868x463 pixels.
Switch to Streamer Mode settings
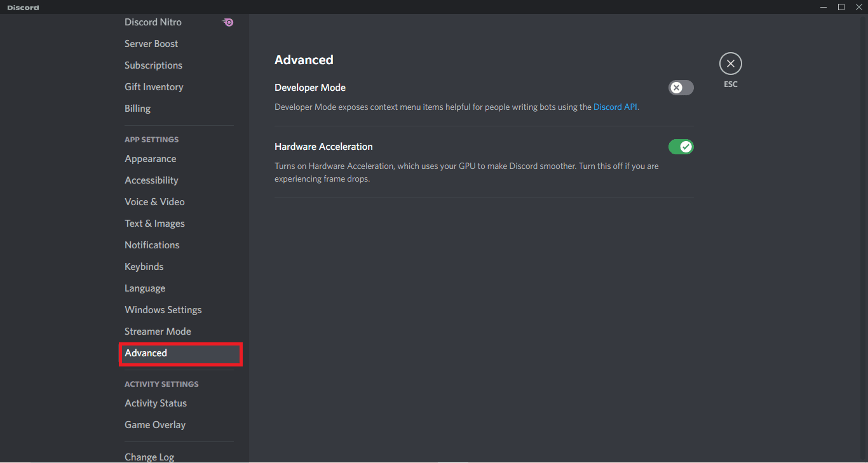coord(158,331)
